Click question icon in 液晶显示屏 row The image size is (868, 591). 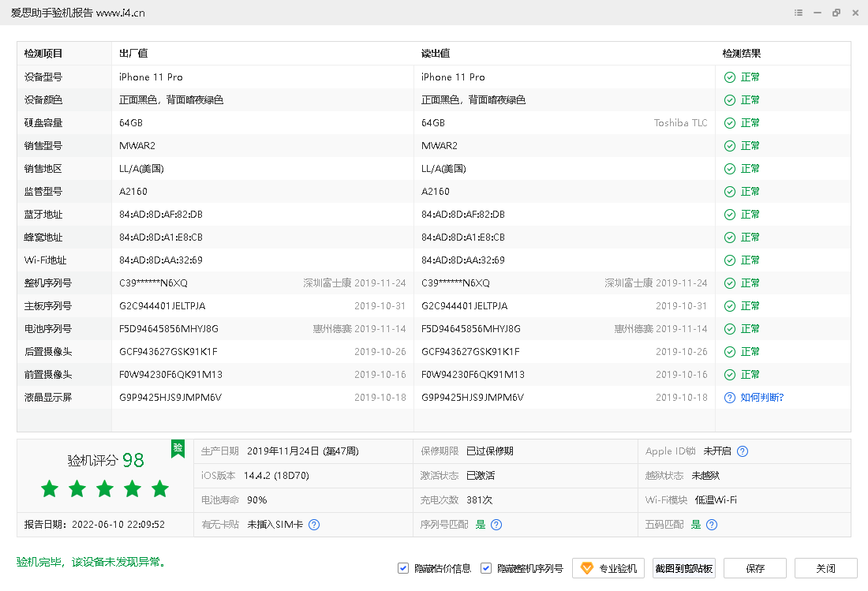(730, 398)
